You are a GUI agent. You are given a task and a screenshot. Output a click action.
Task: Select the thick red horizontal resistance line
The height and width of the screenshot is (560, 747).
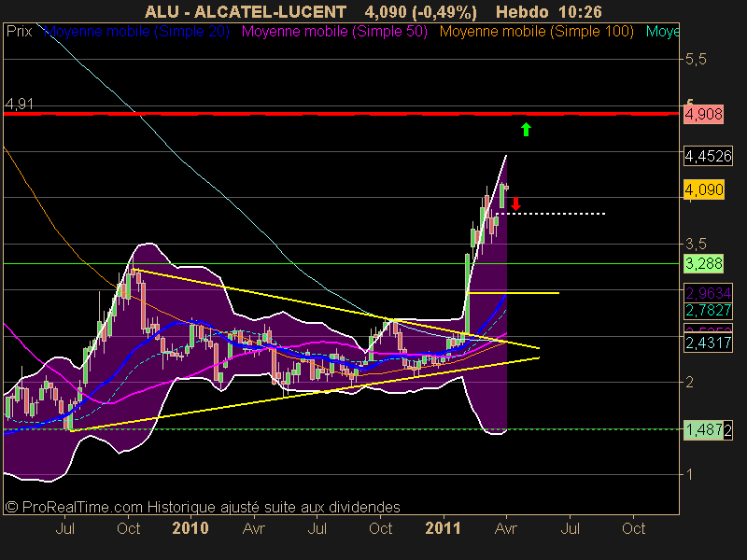(341, 114)
